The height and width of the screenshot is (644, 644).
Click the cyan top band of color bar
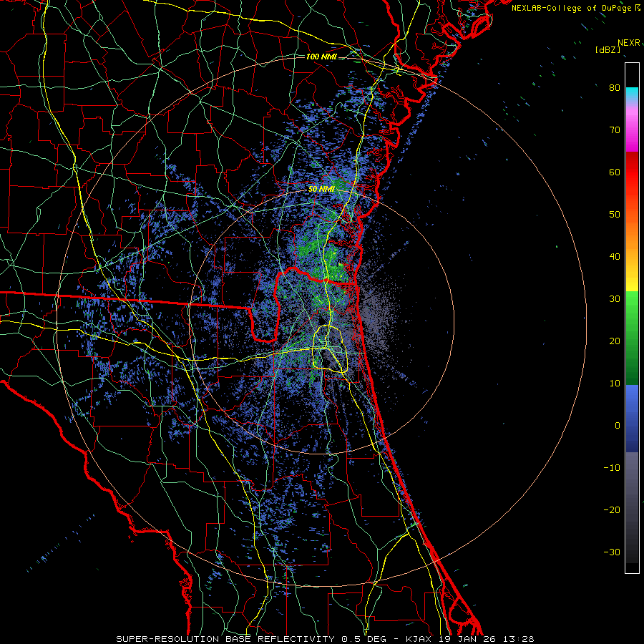[632, 94]
